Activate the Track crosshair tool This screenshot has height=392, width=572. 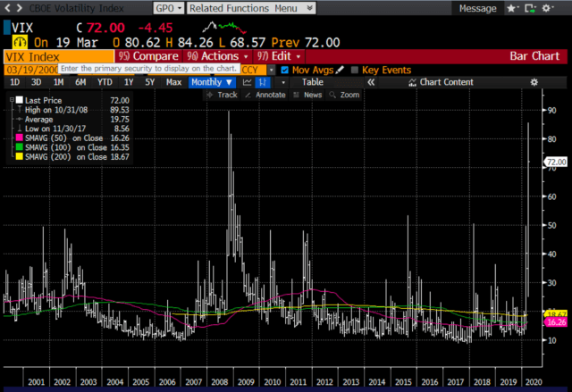(223, 95)
